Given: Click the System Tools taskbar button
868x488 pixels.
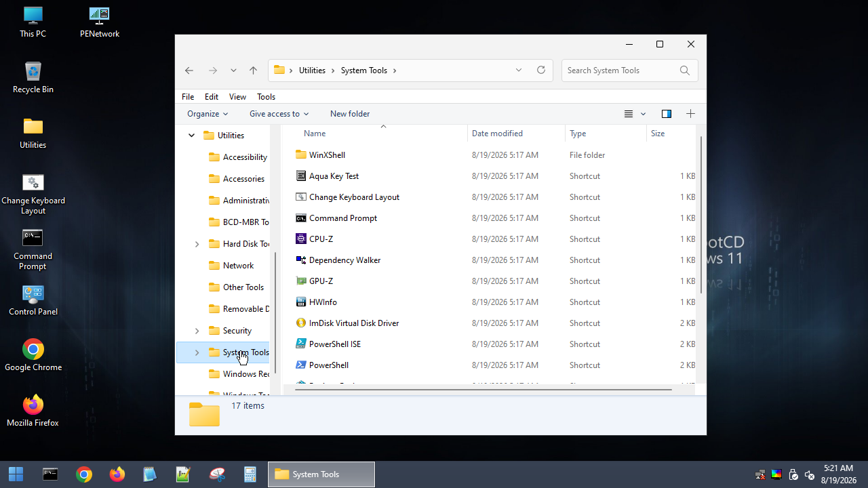Looking at the screenshot, I should coord(321,474).
